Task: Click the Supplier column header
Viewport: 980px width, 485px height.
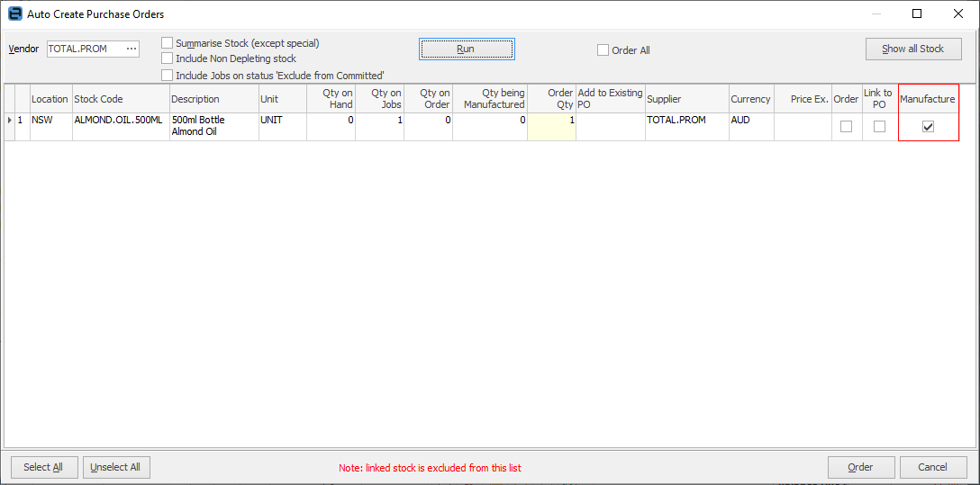Action: 687,99
